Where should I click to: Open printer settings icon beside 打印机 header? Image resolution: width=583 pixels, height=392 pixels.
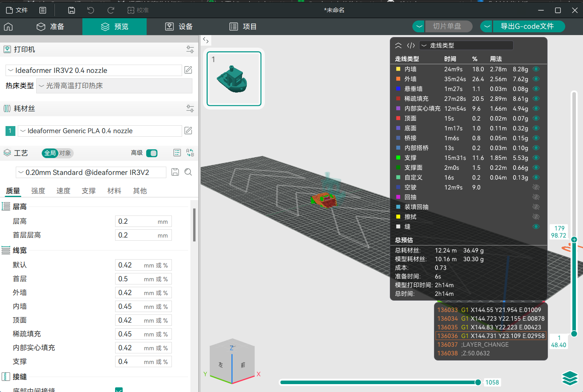[x=190, y=49]
